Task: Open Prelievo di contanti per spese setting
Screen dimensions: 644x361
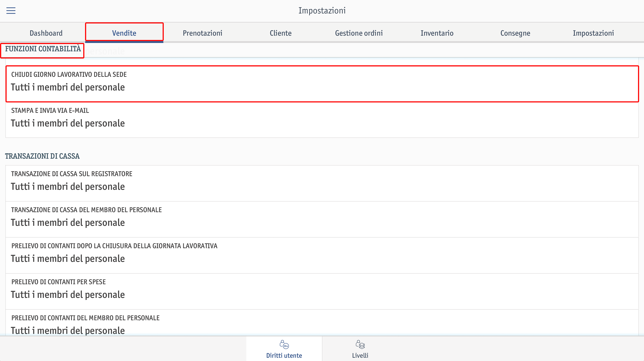Action: coord(322,291)
